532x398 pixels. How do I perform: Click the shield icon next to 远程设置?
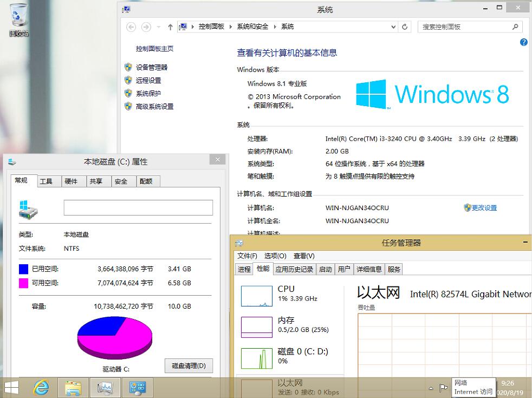(x=128, y=80)
